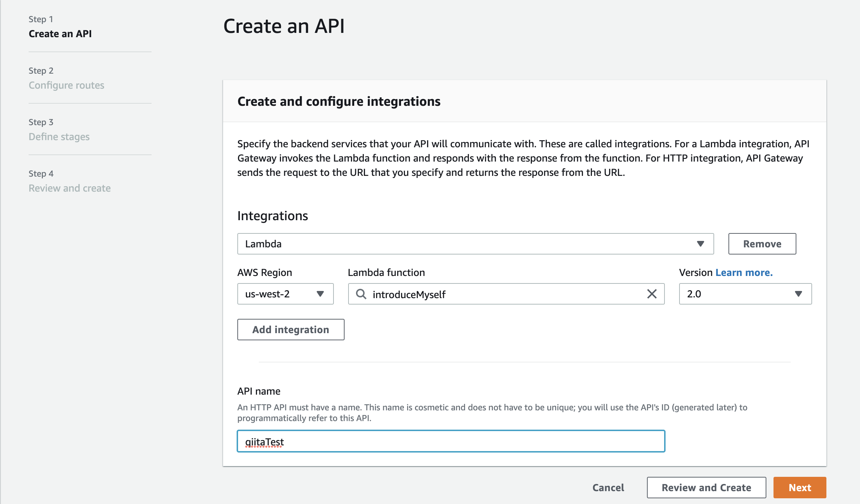This screenshot has width=860, height=504.
Task: Remove the Lambda integration
Action: click(x=762, y=244)
